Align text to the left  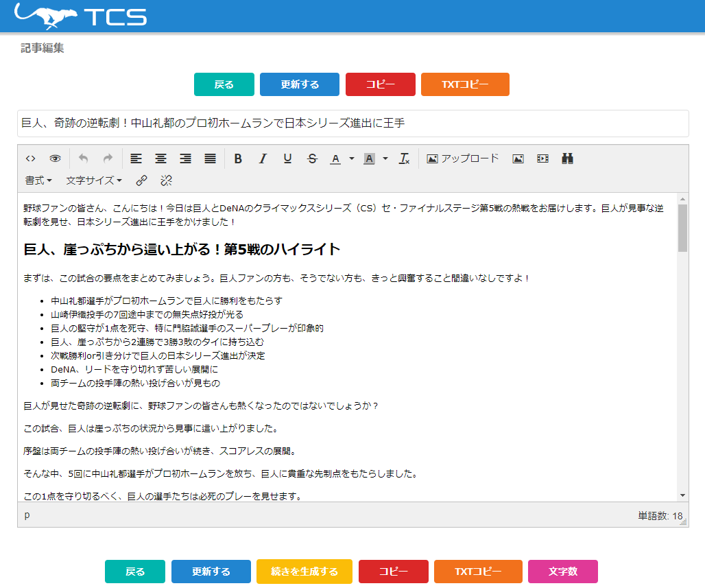coord(136,158)
